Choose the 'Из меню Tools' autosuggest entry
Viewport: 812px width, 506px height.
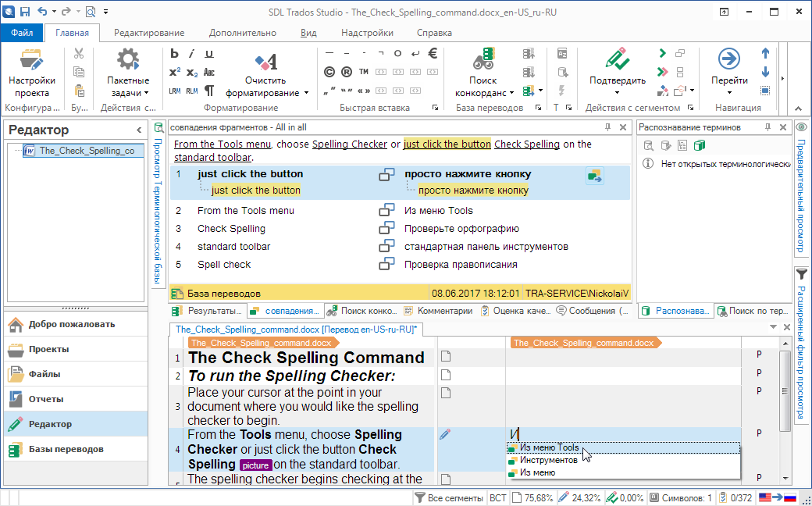click(549, 448)
